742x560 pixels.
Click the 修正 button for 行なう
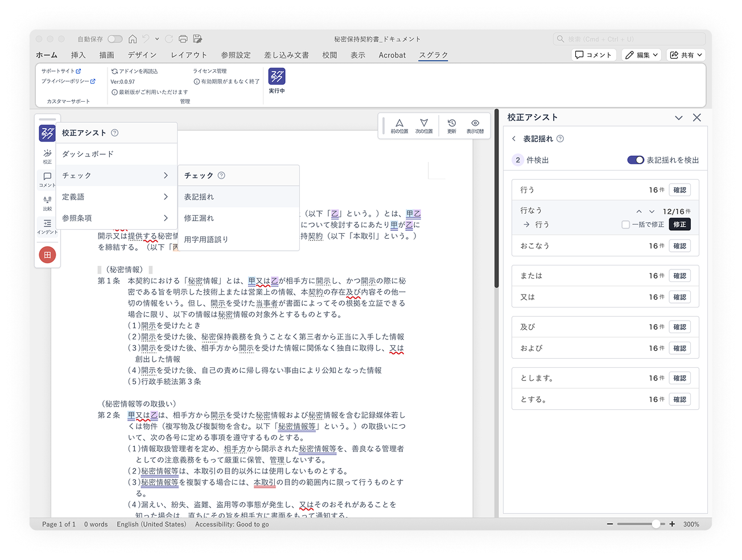pyautogui.click(x=681, y=225)
